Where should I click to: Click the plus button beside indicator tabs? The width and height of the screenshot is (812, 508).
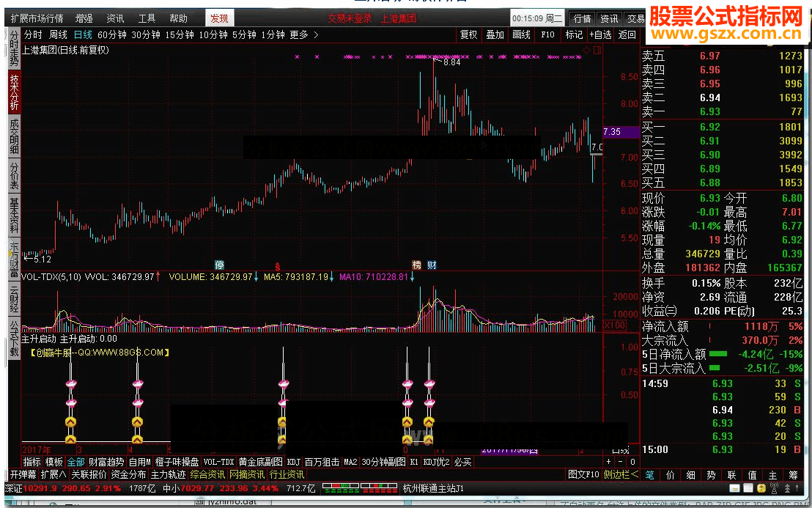pyautogui.click(x=609, y=462)
